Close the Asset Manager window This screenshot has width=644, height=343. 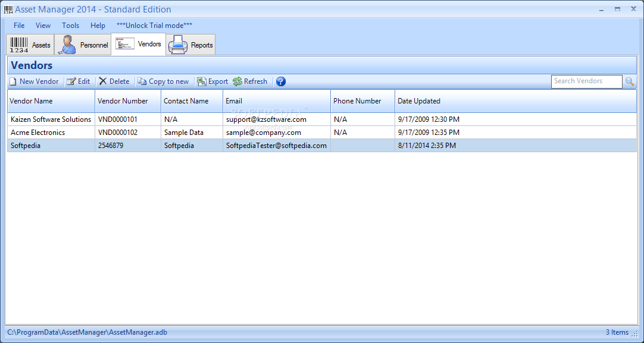[x=633, y=9]
